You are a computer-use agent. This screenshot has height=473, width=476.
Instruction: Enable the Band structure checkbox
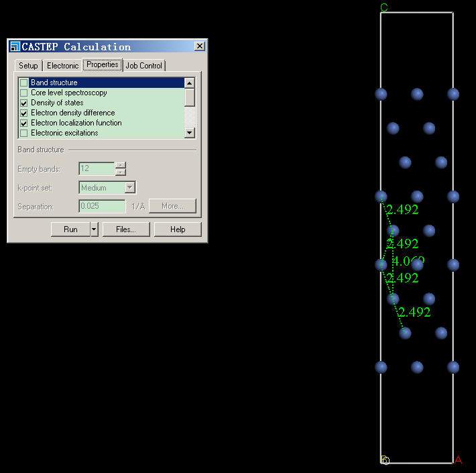point(23,83)
